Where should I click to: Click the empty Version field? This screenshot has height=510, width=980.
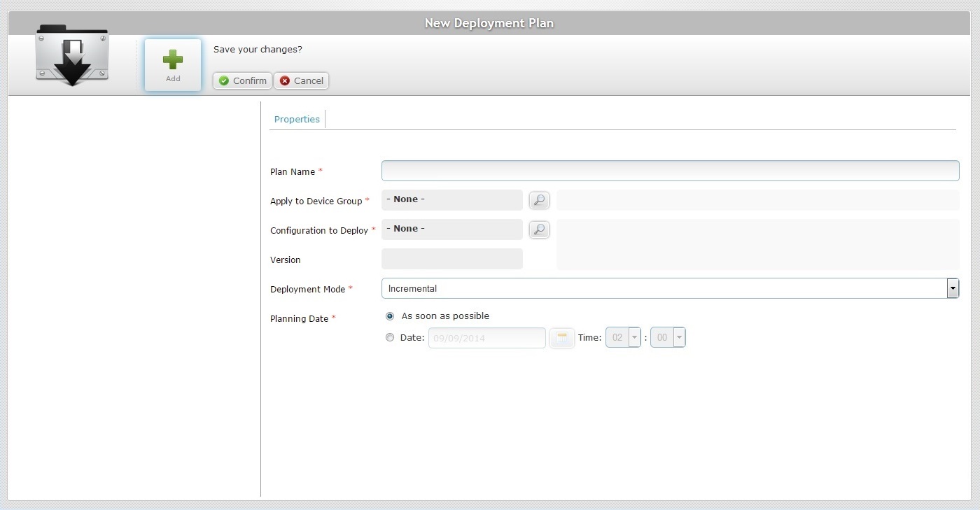click(x=452, y=259)
